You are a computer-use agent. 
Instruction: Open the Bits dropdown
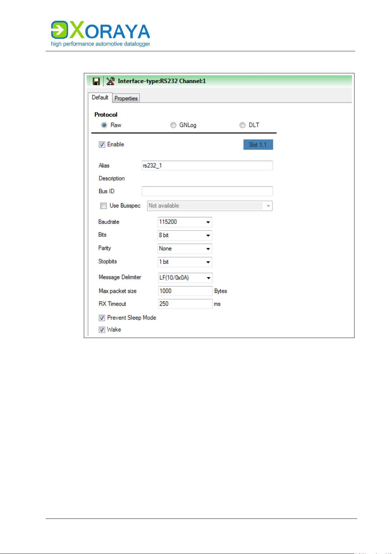coord(185,235)
